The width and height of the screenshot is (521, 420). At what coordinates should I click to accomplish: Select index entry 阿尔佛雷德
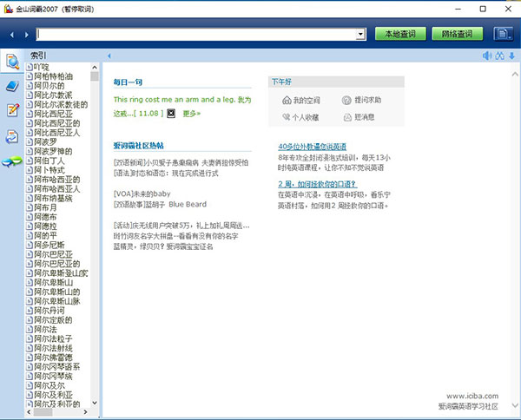(x=53, y=358)
